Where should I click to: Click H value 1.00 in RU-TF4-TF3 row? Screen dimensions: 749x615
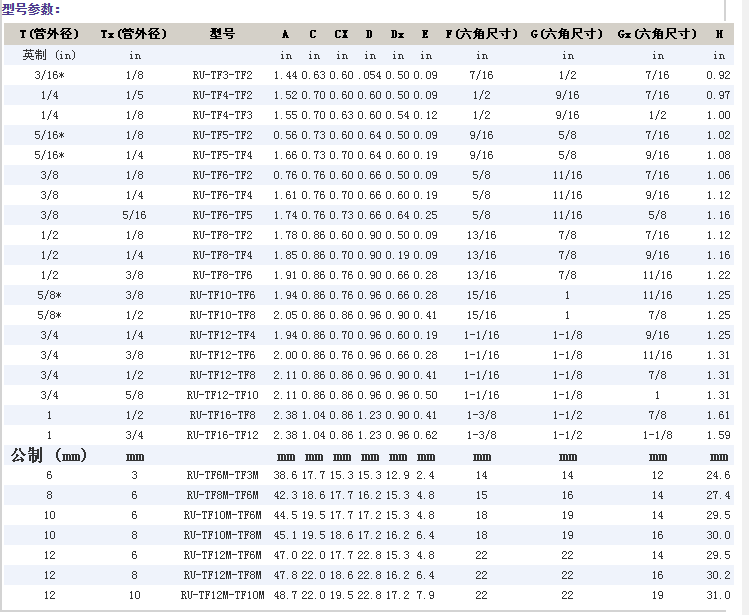click(718, 115)
